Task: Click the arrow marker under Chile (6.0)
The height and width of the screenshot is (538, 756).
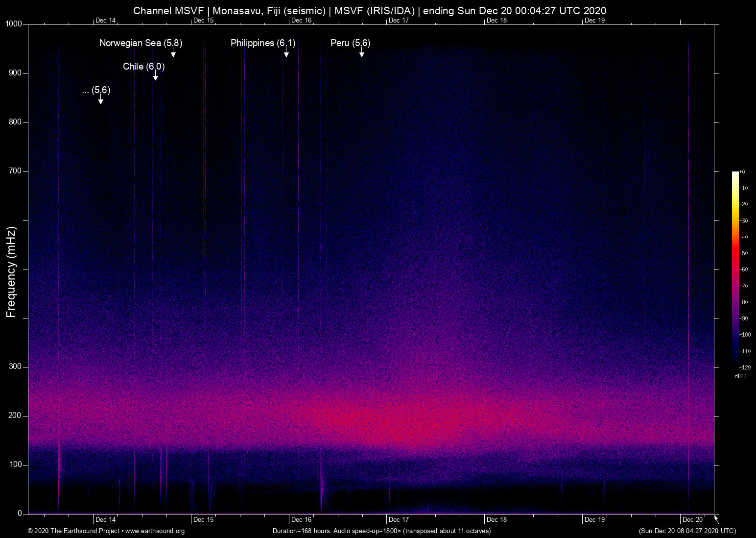Action: click(x=155, y=76)
